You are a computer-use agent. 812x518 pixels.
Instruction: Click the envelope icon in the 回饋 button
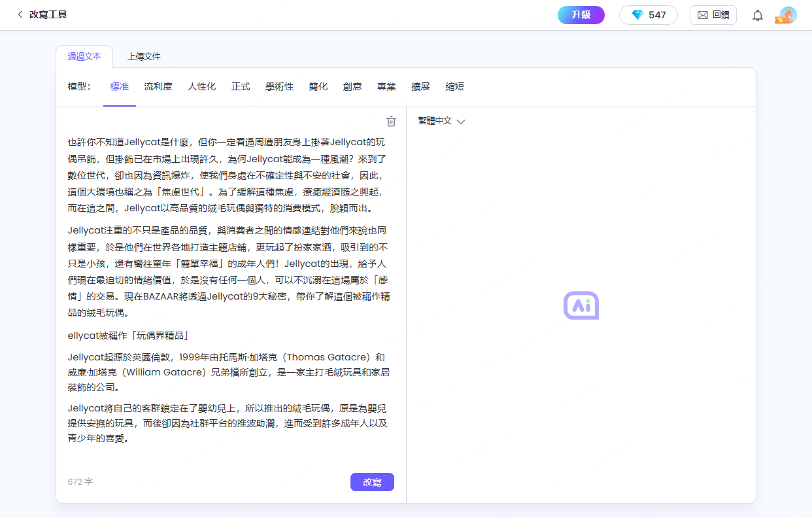click(703, 15)
